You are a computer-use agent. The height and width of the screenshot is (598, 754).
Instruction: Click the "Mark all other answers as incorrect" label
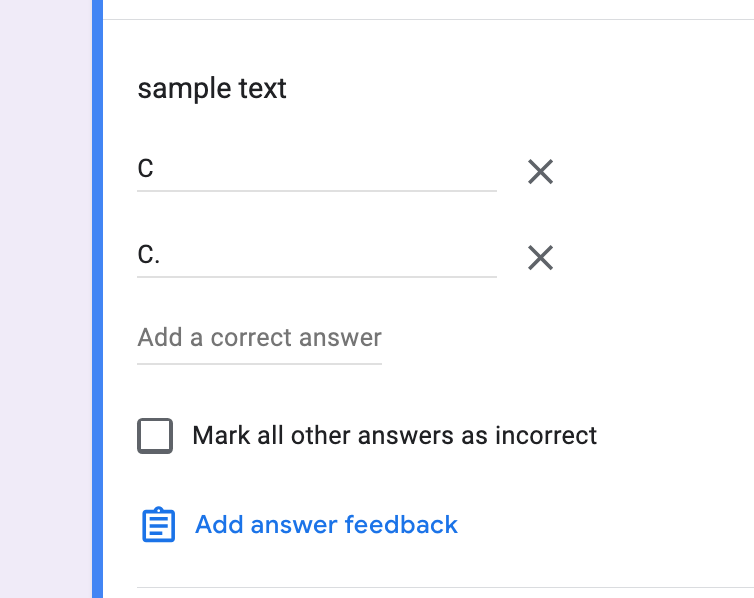(394, 436)
